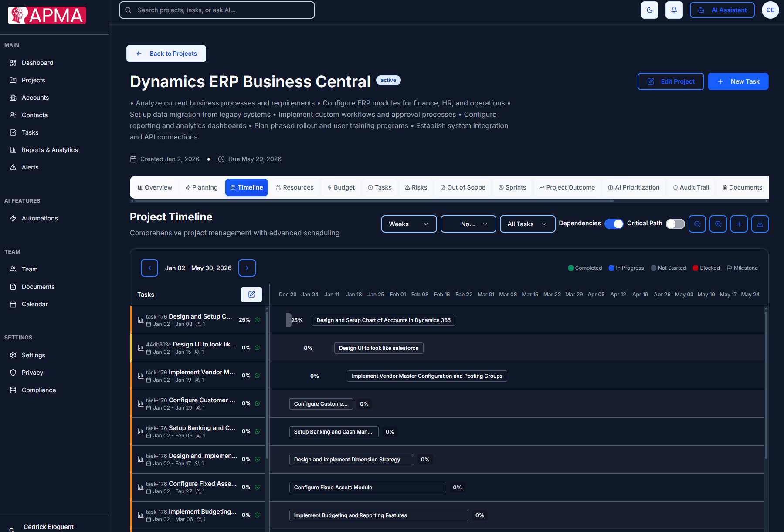Open the All Tasks filter dropdown
Image resolution: width=784 pixels, height=532 pixels.
click(527, 224)
